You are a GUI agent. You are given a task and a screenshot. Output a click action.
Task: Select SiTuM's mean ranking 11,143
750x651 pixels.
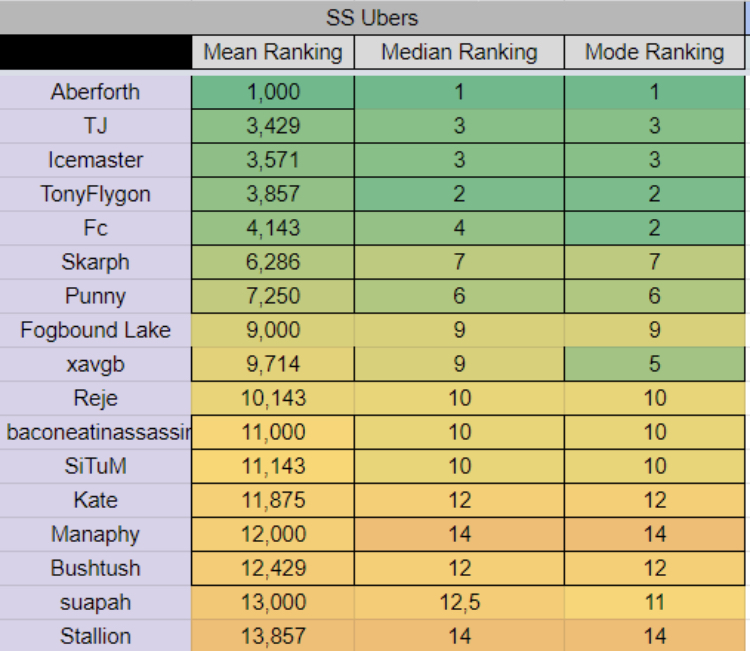point(273,466)
